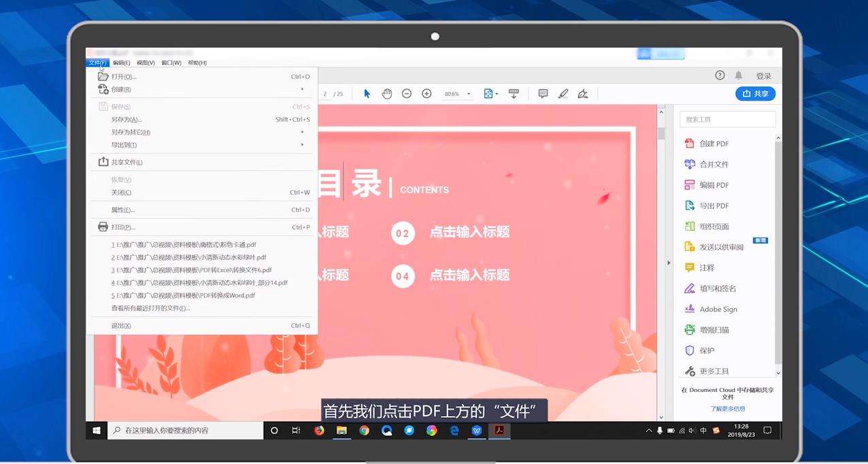Click the scrolling mode toolbar icon

[514, 94]
